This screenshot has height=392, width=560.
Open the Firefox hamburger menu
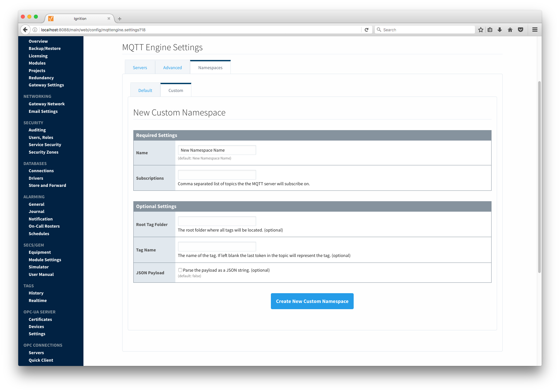[535, 30]
